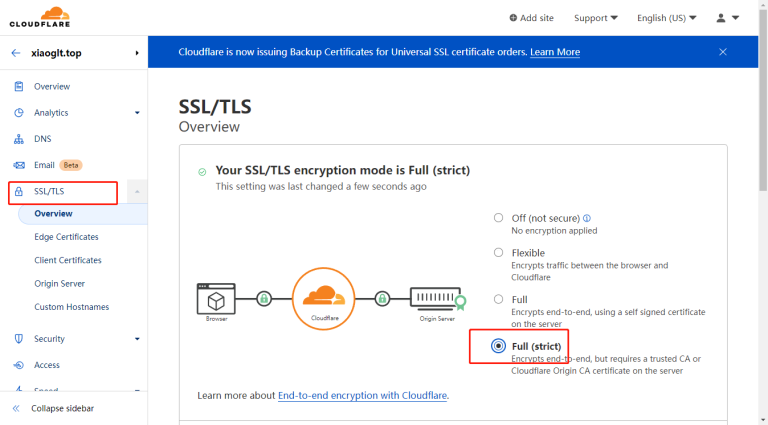Click the page vertical scrollbar
The width and height of the screenshot is (768, 425).
click(763, 100)
